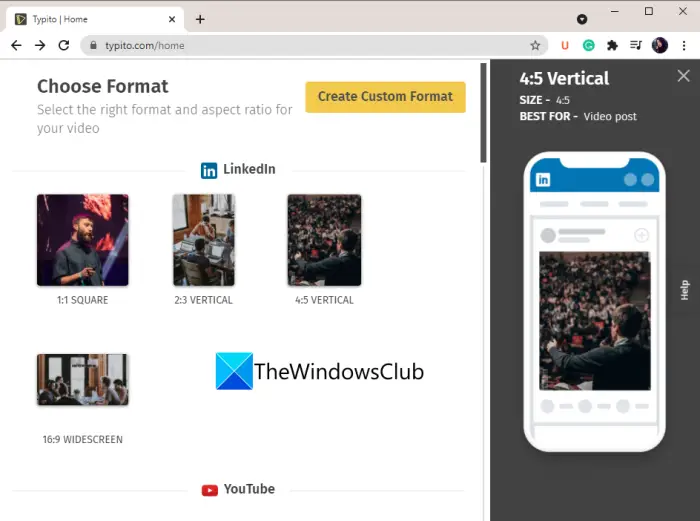Open the orange U extension icon

point(565,45)
